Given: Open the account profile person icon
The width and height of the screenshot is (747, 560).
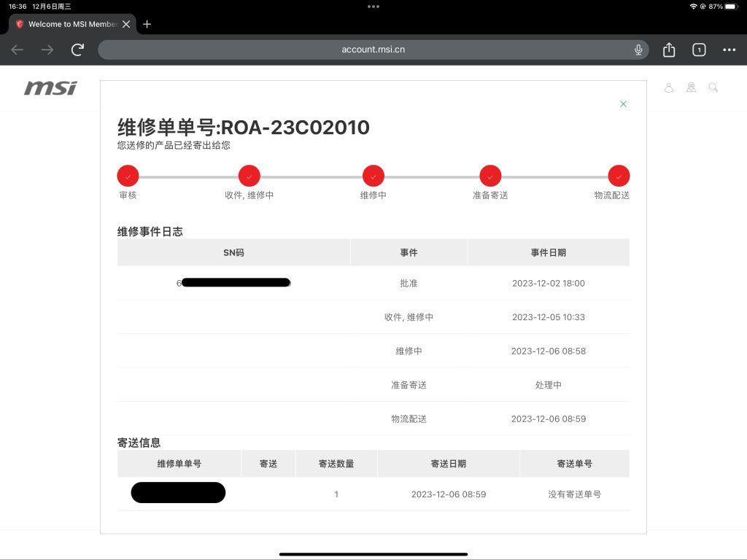Looking at the screenshot, I should pyautogui.click(x=669, y=87).
